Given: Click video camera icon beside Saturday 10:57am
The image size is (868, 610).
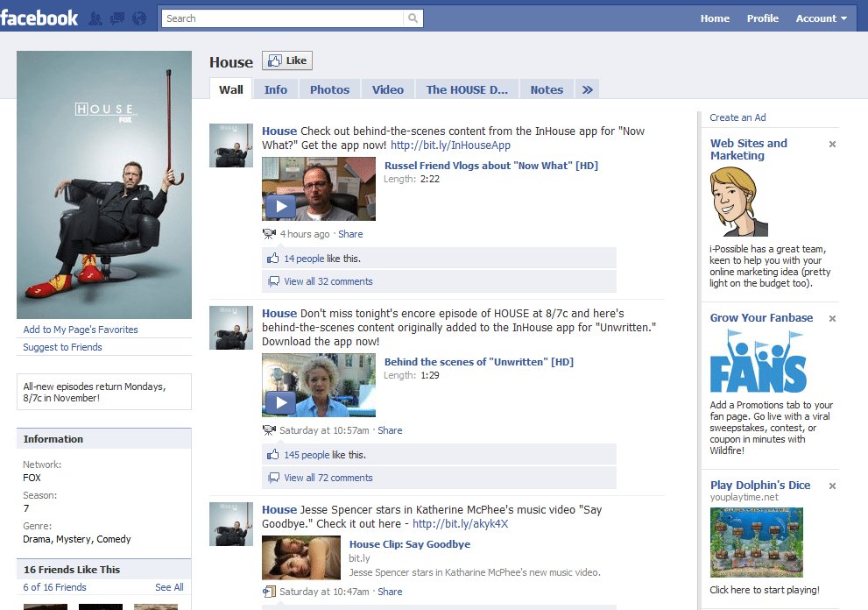Looking at the screenshot, I should click(x=269, y=430).
